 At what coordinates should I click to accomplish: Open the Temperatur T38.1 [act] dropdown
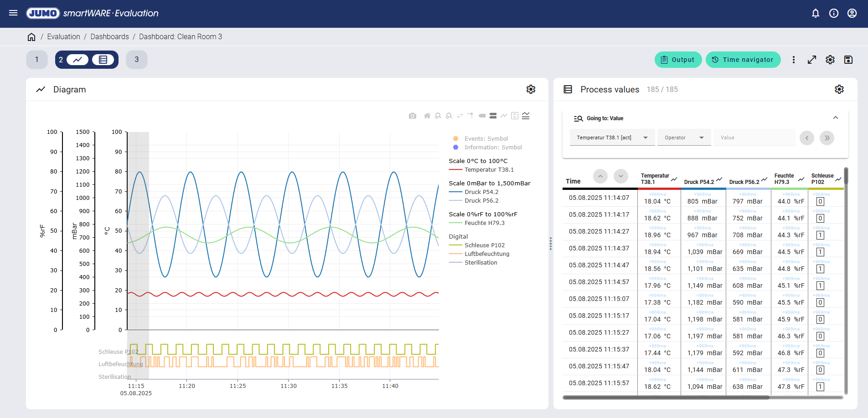[x=612, y=138]
